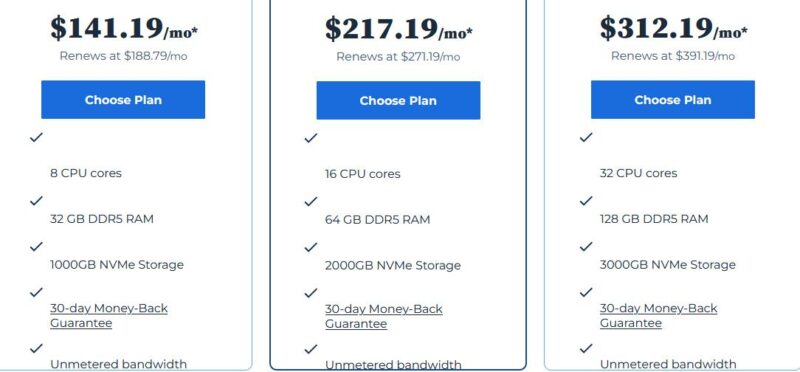Click checkmark above 32 CPU cores
This screenshot has height=372, width=800.
click(x=586, y=137)
